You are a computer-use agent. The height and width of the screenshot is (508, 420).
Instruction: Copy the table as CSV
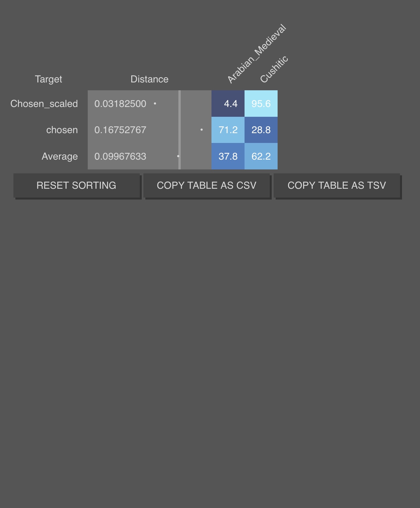(x=207, y=185)
